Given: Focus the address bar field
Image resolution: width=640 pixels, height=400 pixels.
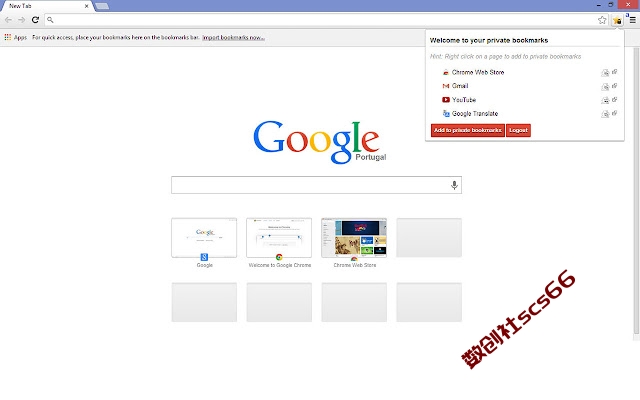Looking at the screenshot, I should (x=325, y=20).
